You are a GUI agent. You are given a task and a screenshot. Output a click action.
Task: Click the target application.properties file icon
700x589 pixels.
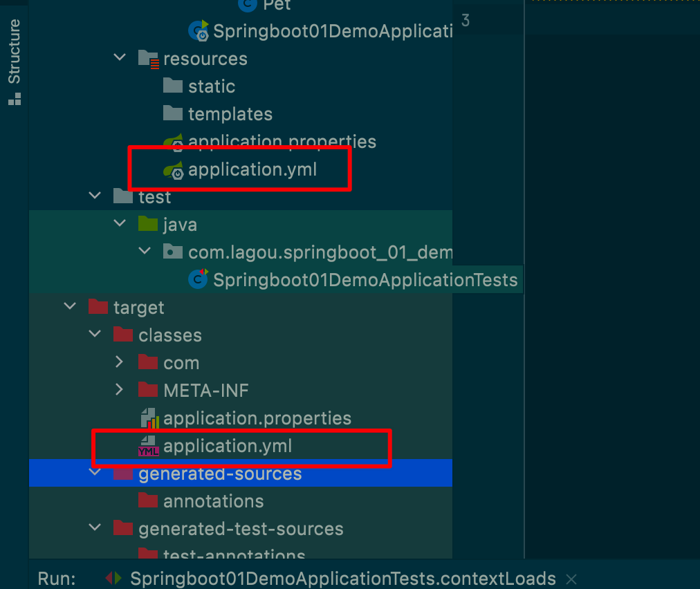149,418
